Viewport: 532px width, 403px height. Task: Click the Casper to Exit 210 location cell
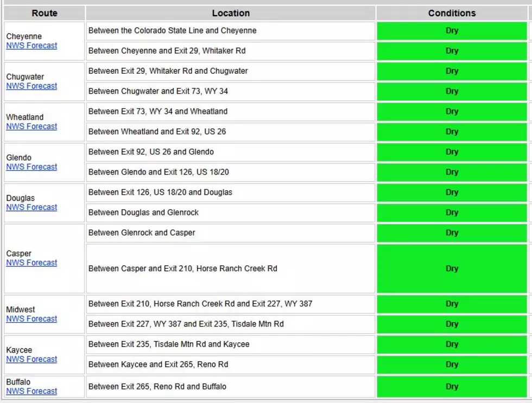[231, 268]
